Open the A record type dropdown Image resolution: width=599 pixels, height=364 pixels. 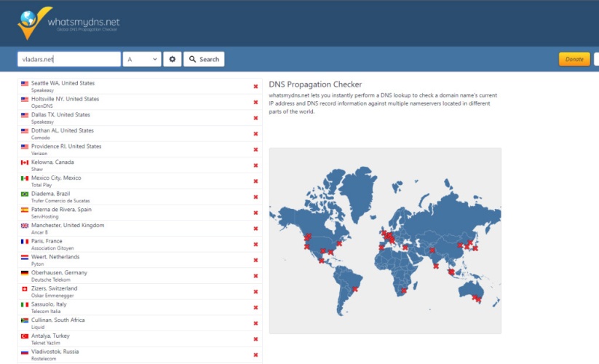point(142,59)
